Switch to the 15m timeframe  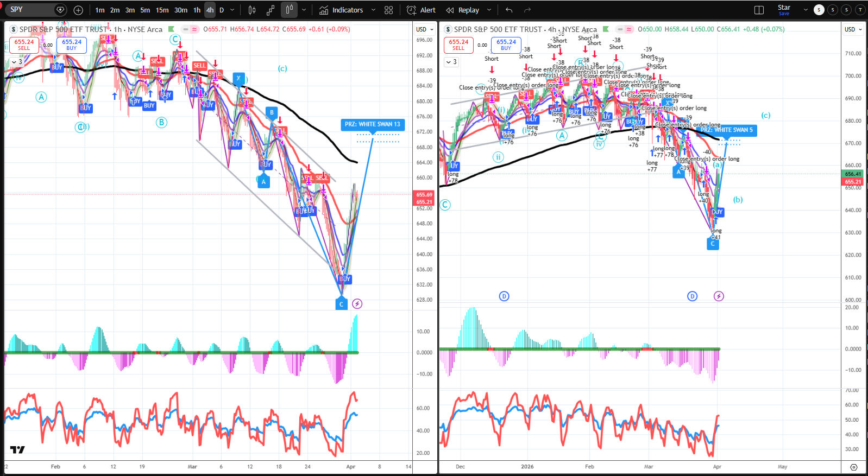162,10
